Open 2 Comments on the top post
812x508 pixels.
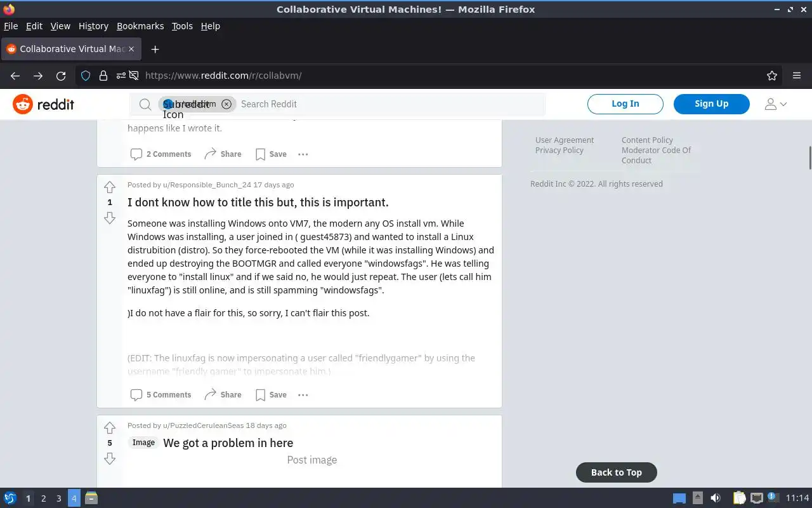[160, 154]
